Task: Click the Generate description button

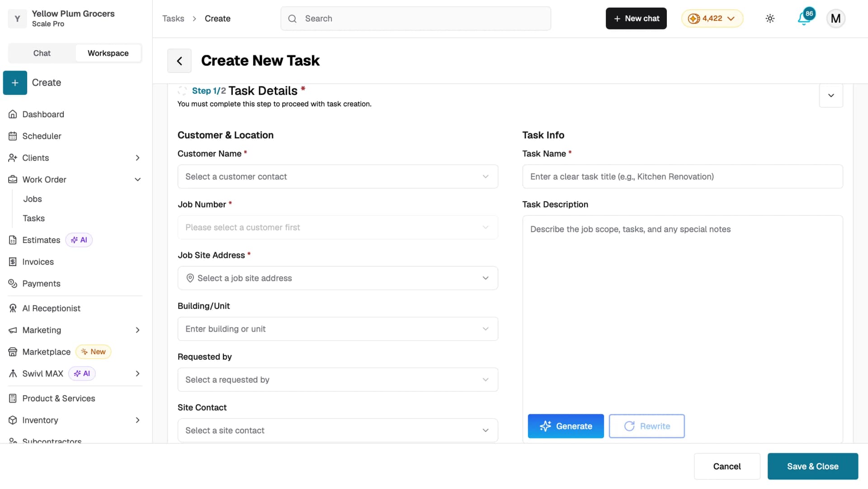Action: (x=566, y=426)
